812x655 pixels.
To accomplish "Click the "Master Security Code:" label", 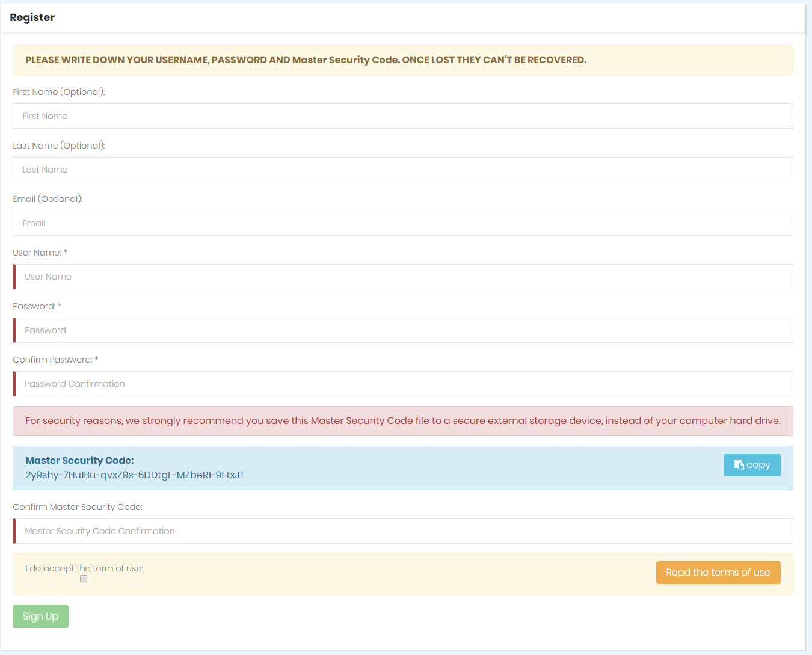I will (x=79, y=460).
